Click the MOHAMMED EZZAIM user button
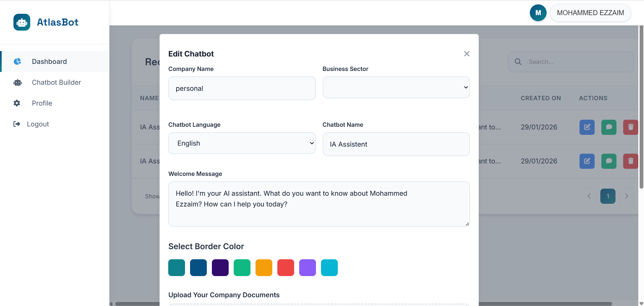The width and height of the screenshot is (644, 306). pyautogui.click(x=590, y=13)
